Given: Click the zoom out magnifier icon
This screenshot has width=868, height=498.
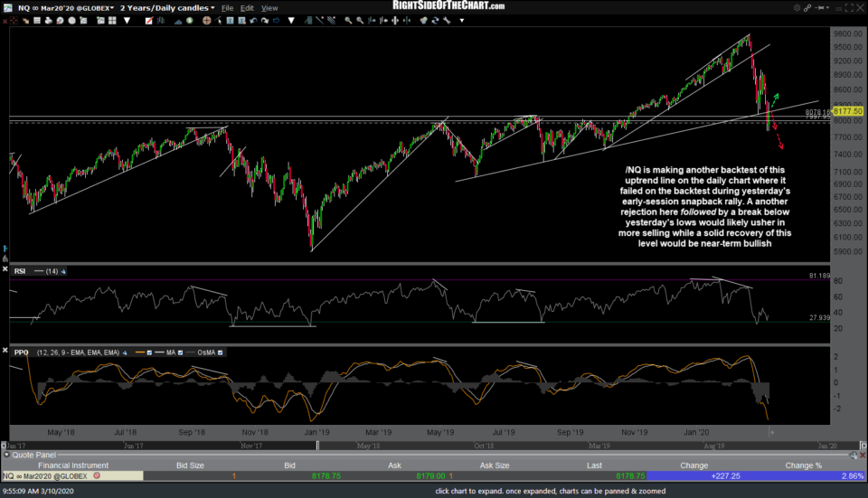Looking at the screenshot, I should click(x=360, y=21).
